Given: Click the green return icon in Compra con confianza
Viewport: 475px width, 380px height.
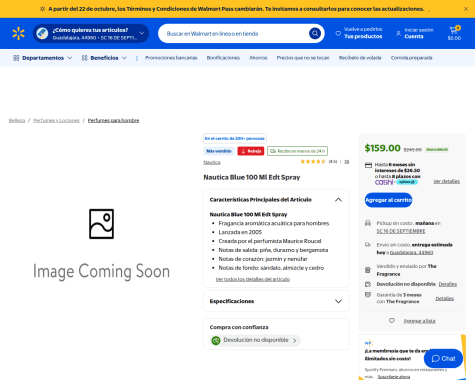Looking at the screenshot, I should pyautogui.click(x=216, y=340).
